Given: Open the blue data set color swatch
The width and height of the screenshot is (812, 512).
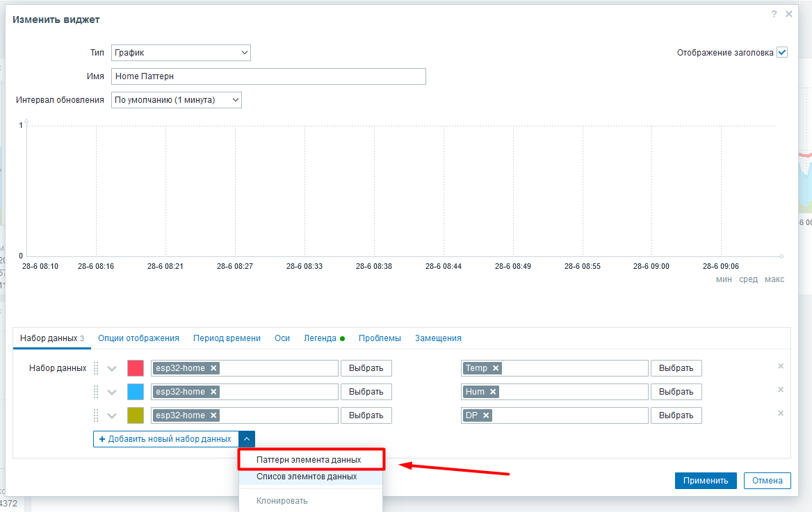Looking at the screenshot, I should [135, 392].
